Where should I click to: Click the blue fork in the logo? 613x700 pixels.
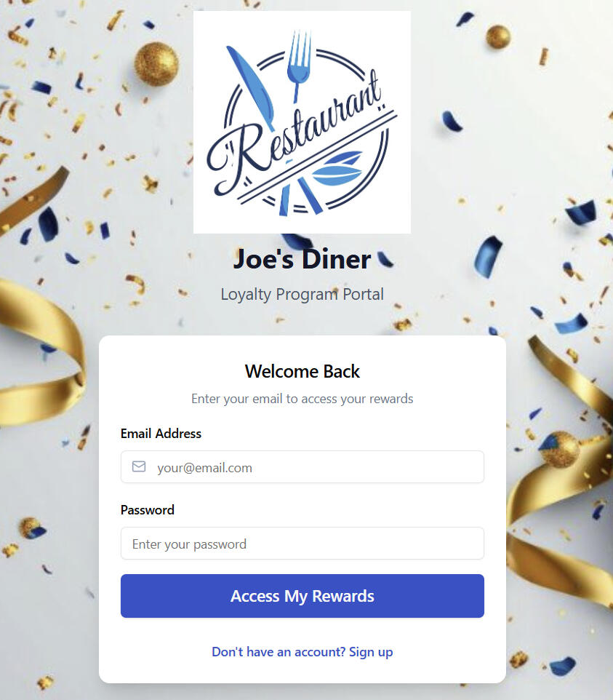coord(299,65)
